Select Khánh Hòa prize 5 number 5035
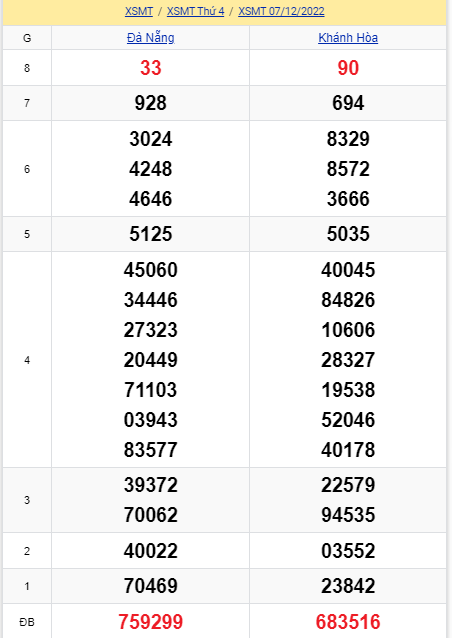 (x=348, y=234)
